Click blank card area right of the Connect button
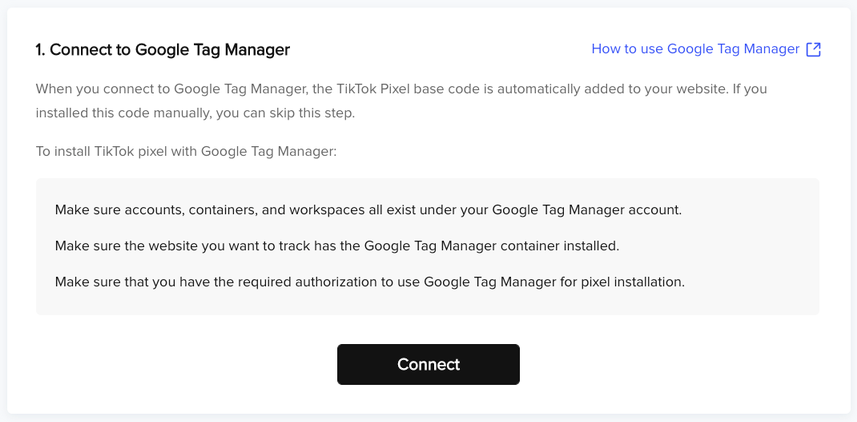The image size is (857, 422). coord(670,364)
